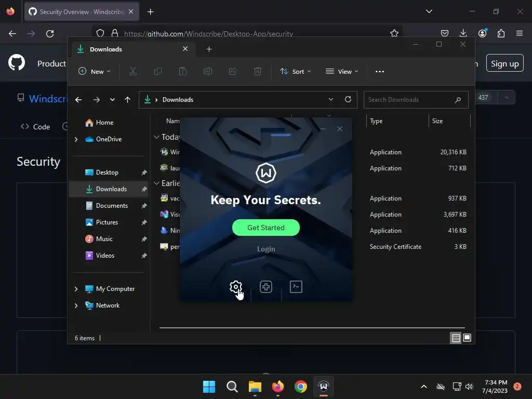Screen dimensions: 532x399
Task: Switch to details view layout icon
Action: pyautogui.click(x=456, y=338)
